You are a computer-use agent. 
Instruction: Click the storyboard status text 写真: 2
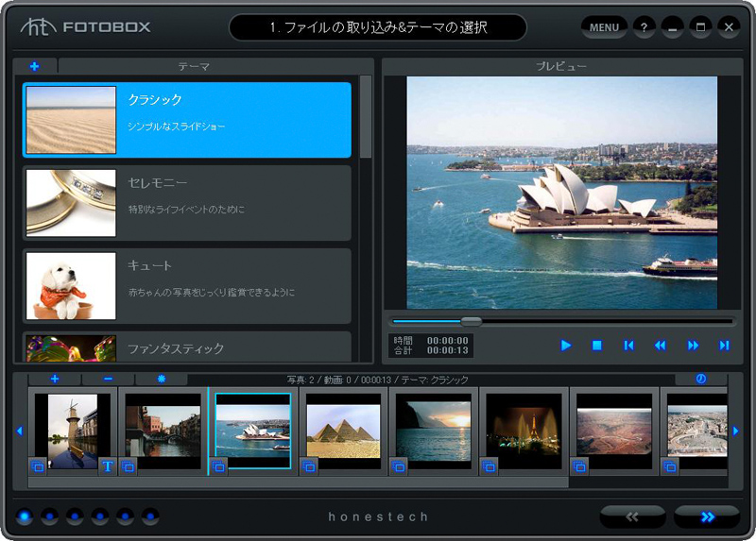click(301, 380)
